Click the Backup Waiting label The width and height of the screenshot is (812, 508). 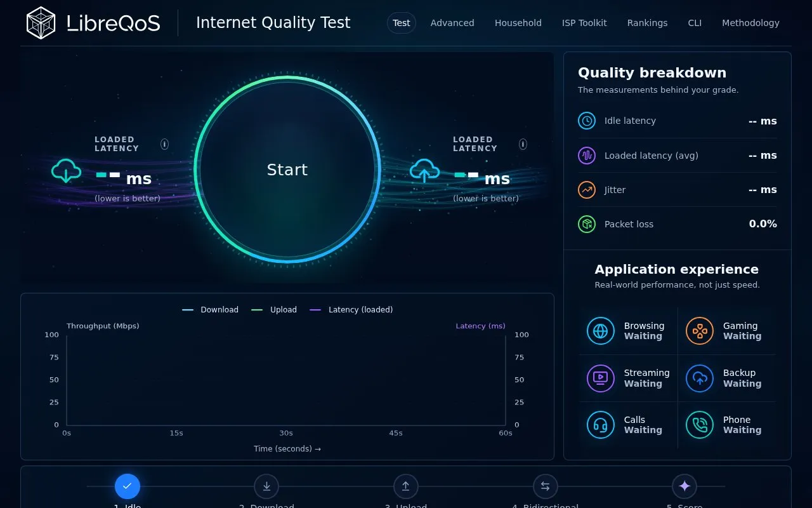(x=742, y=378)
